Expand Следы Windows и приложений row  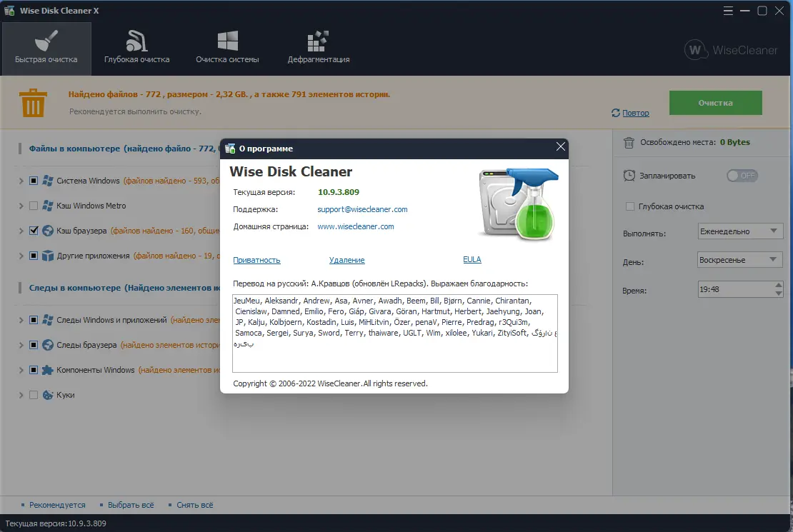(21, 320)
